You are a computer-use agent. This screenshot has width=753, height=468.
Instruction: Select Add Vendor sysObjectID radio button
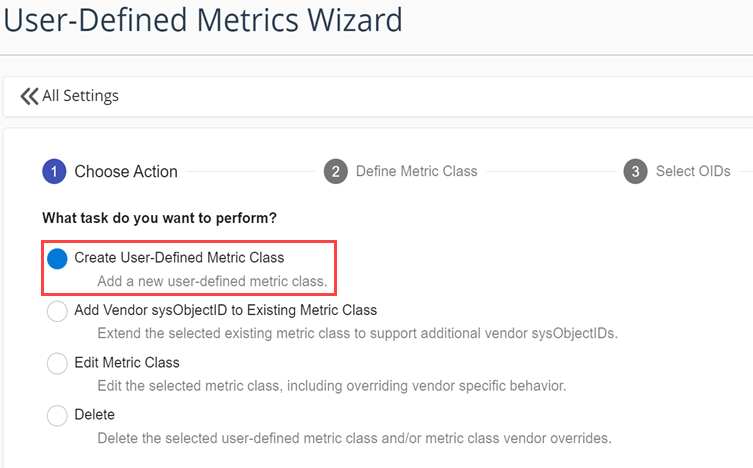57,311
